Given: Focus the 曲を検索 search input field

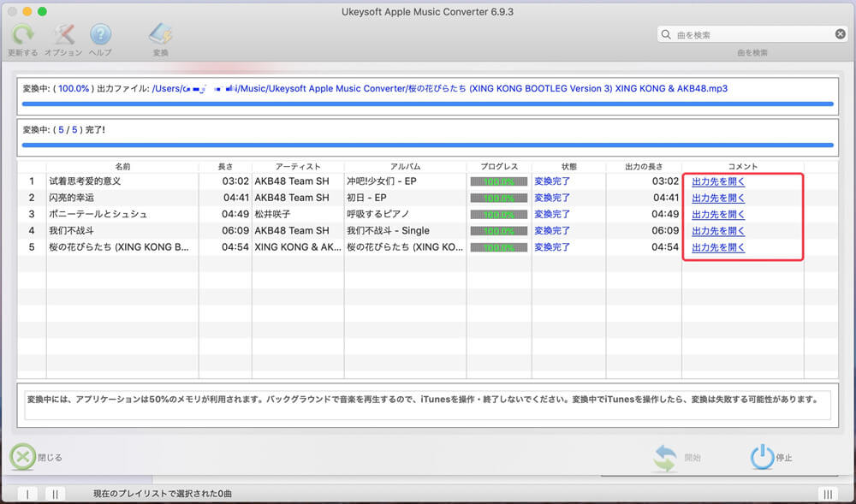Looking at the screenshot, I should (753, 34).
